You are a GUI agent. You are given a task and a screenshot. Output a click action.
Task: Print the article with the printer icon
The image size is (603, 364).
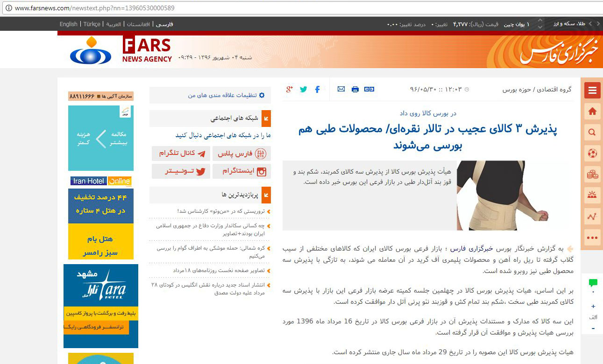point(355,89)
